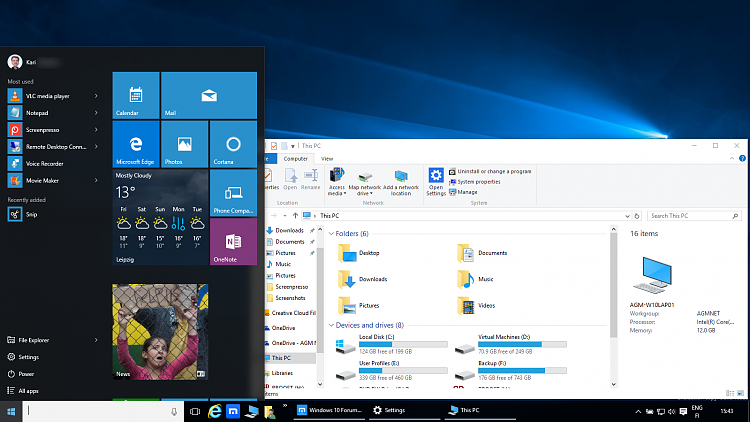Open All apps list
This screenshot has width=750, height=422.
click(x=23, y=391)
